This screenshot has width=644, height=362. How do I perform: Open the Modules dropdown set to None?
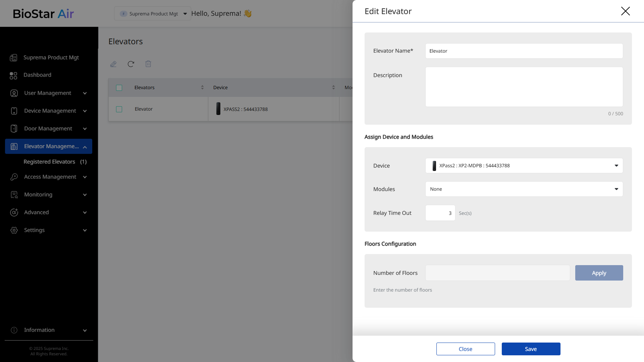pos(524,189)
